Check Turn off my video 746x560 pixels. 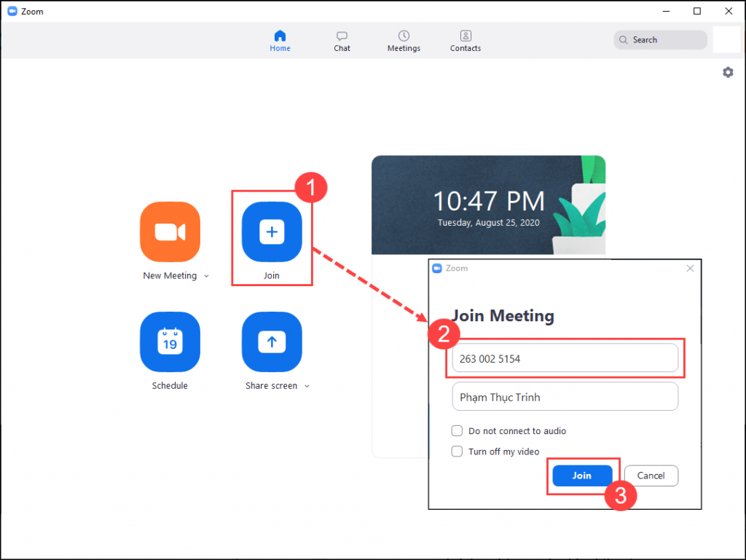(457, 451)
